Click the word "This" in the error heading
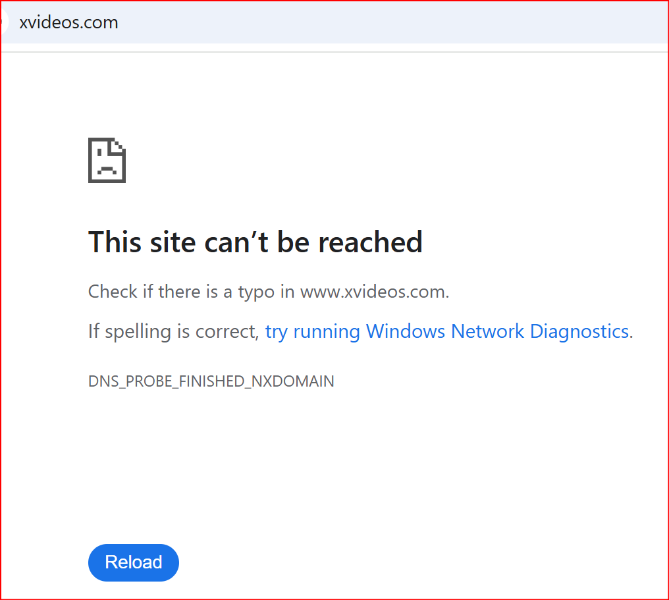Screen dimensions: 669x600 115,242
